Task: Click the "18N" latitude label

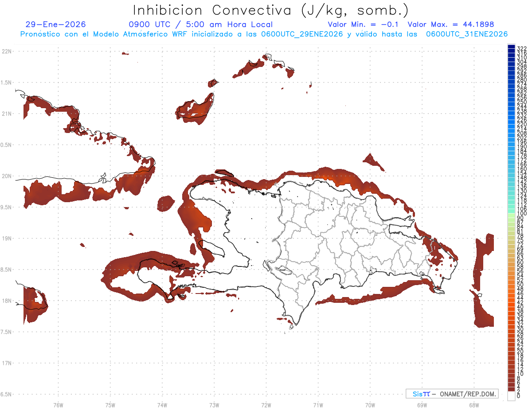Action: (7, 301)
